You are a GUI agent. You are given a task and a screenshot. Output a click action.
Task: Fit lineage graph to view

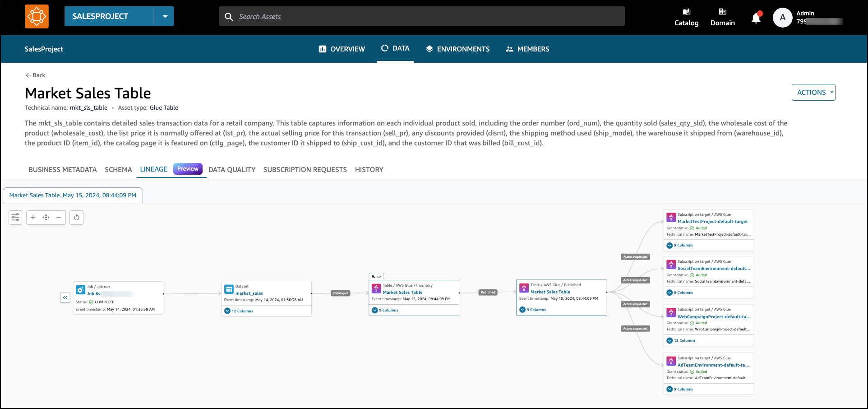click(x=46, y=218)
